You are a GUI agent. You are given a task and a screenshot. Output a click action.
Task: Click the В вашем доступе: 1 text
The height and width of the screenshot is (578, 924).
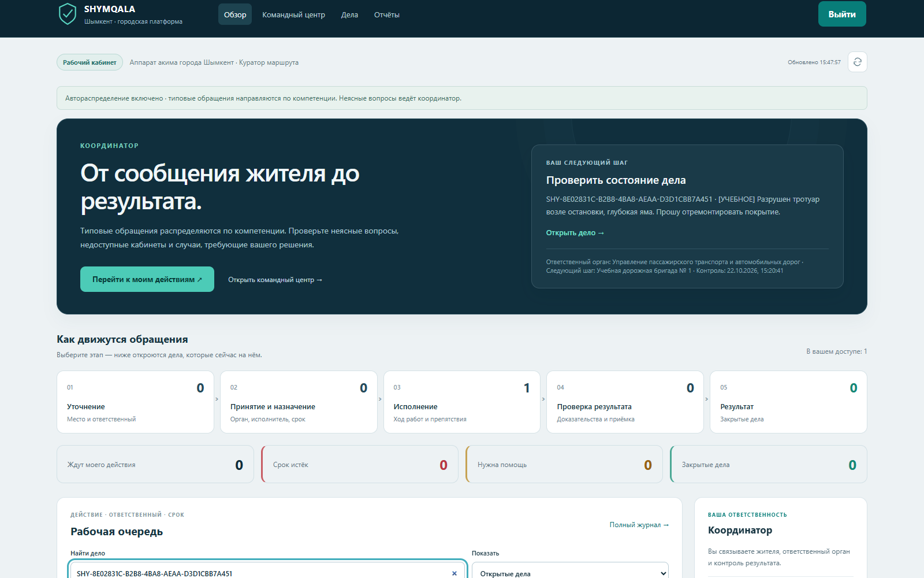point(837,351)
